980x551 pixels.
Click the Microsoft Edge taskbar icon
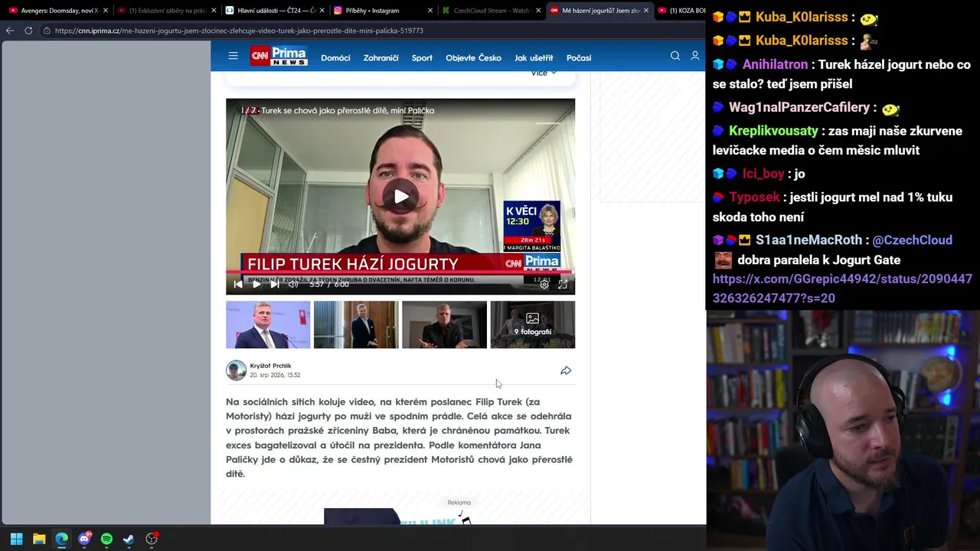click(61, 539)
